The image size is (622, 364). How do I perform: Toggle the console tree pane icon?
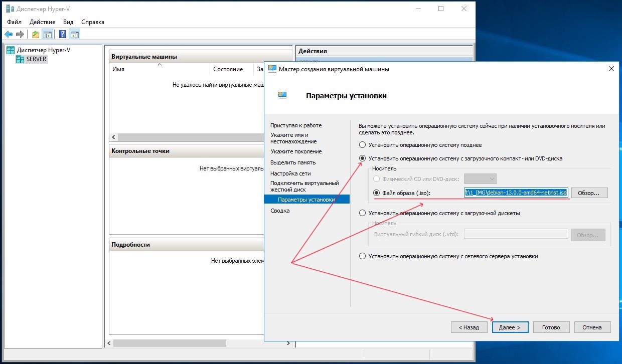48,34
